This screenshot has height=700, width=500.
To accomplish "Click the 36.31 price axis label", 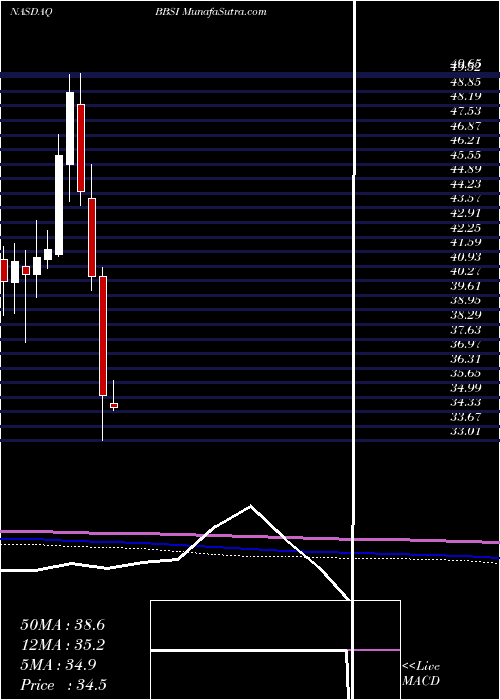I will [465, 358].
